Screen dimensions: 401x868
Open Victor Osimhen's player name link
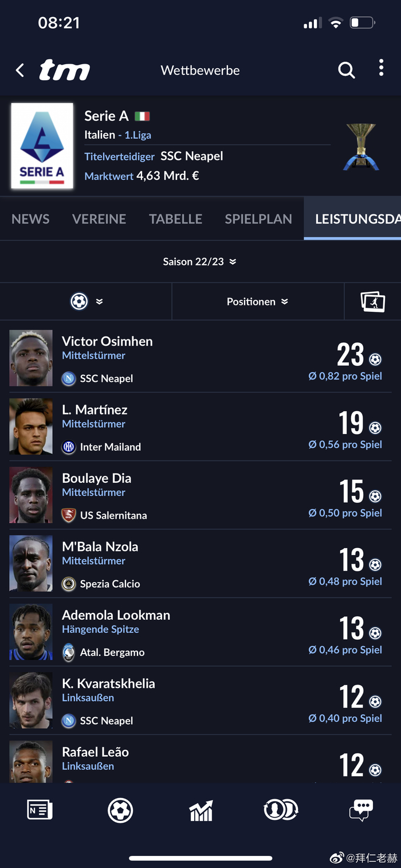pos(107,341)
